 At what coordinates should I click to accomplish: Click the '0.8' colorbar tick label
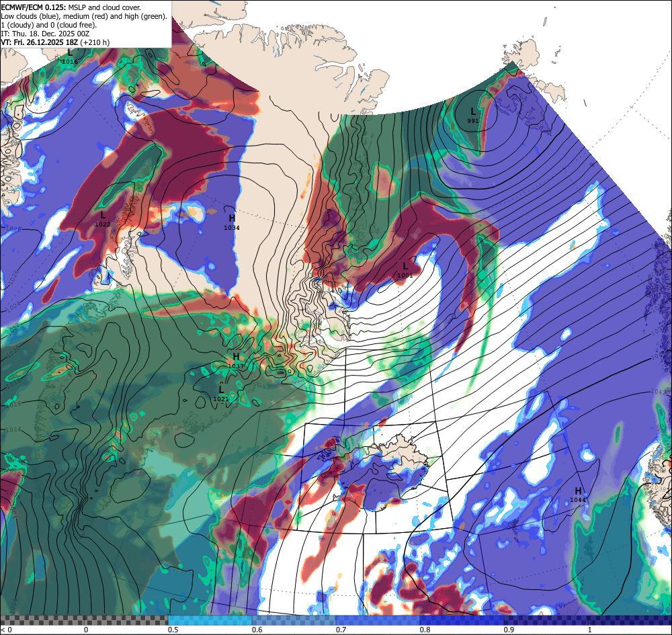pyautogui.click(x=425, y=630)
